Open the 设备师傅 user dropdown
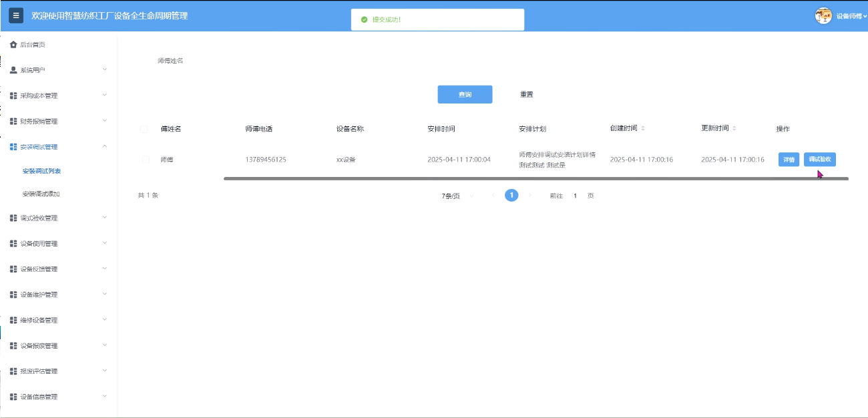This screenshot has height=418, width=868. click(851, 16)
